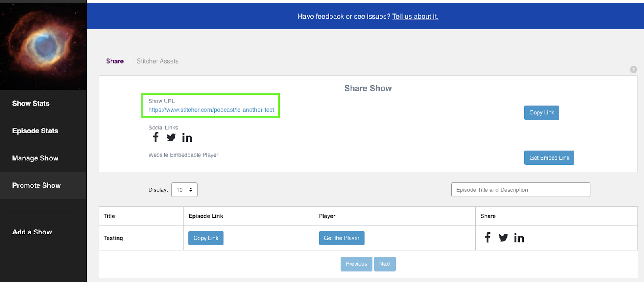Click the Episode Link column header
The height and width of the screenshot is (282, 644).
pos(249,216)
